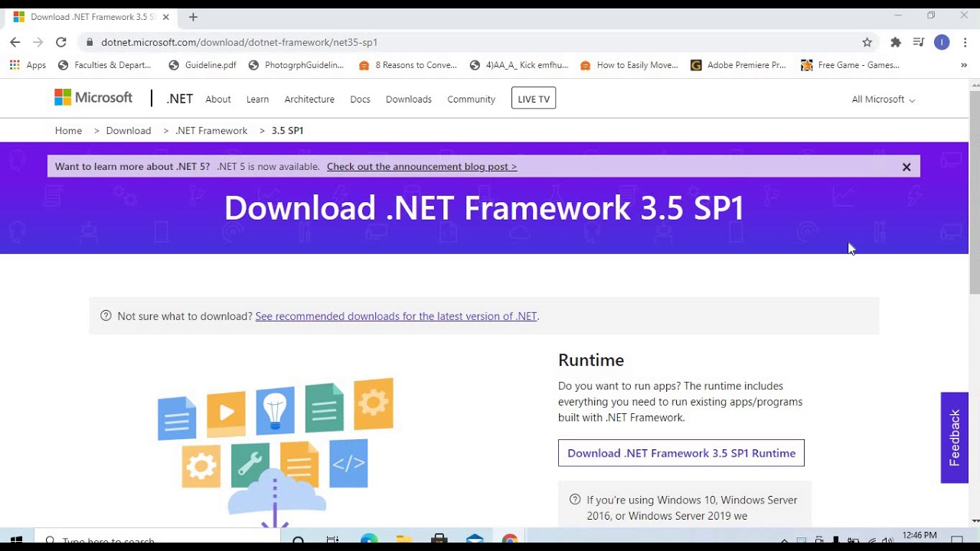Click the cloud download illustration
Screen dimensions: 980x551
[x=276, y=453]
